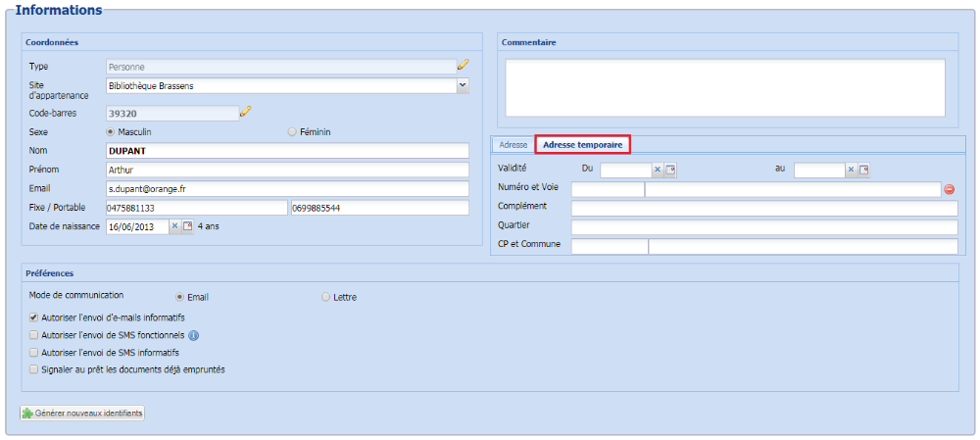This screenshot has width=980, height=440.
Task: Select Lettre as communication mode
Action: pos(326,297)
